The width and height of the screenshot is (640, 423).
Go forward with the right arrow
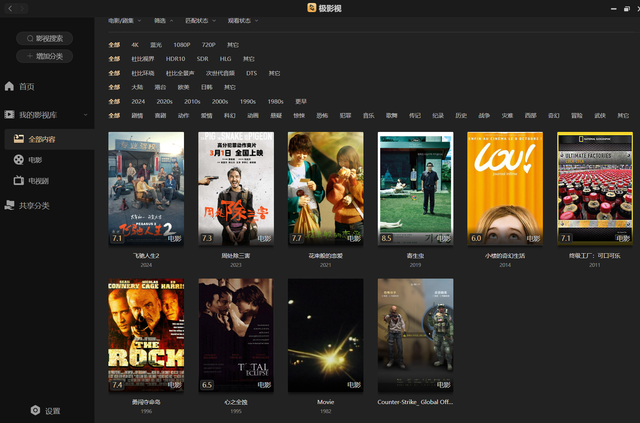point(22,8)
